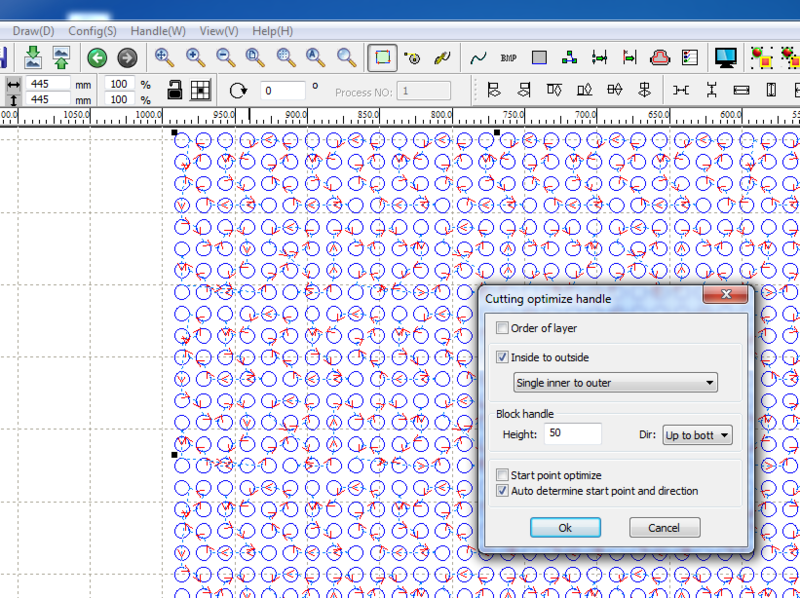This screenshot has height=598, width=800.
Task: Click the curve drawing tool icon
Action: coord(477,57)
